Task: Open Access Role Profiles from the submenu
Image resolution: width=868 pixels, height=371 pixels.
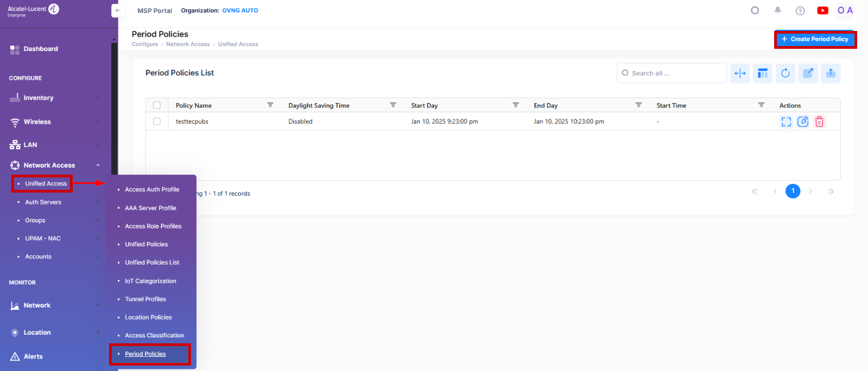Action: (153, 226)
